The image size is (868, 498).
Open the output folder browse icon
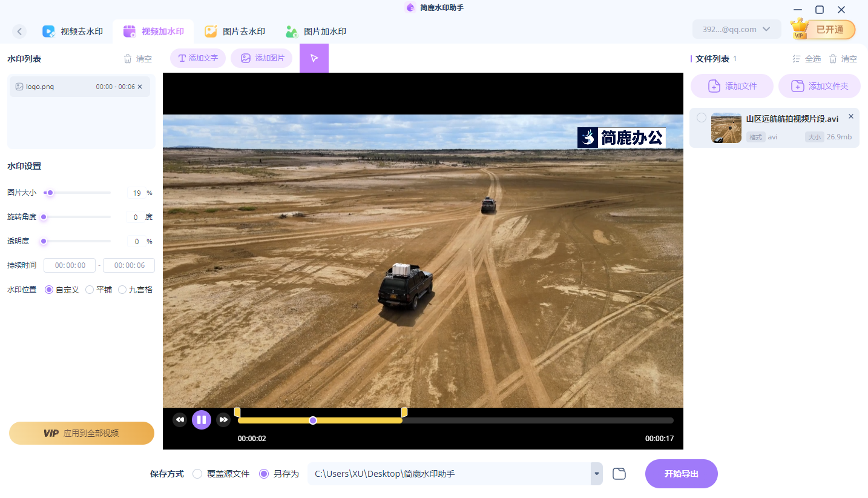click(619, 474)
